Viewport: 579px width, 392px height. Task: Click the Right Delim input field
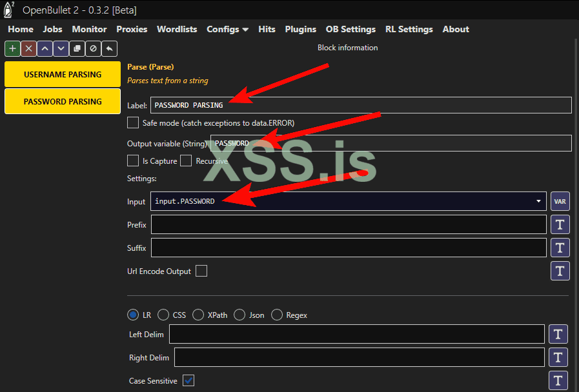360,357
